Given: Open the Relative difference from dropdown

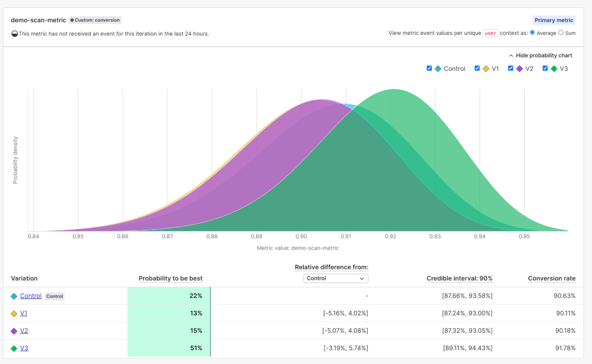Looking at the screenshot, I should (x=336, y=278).
